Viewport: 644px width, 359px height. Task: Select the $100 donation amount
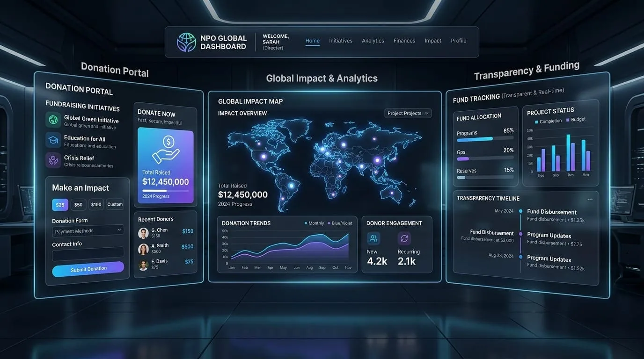[96, 204]
